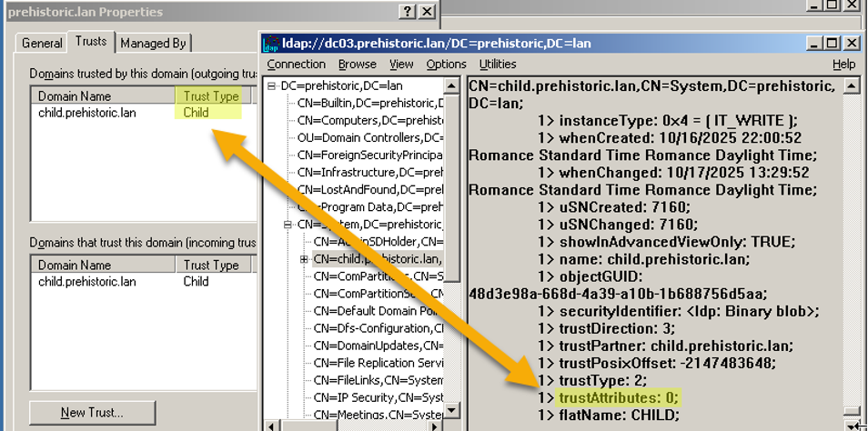Select child.prehistoric.lan in incoming trusts list
Image resolution: width=868 pixels, height=431 pixels.
click(x=87, y=282)
